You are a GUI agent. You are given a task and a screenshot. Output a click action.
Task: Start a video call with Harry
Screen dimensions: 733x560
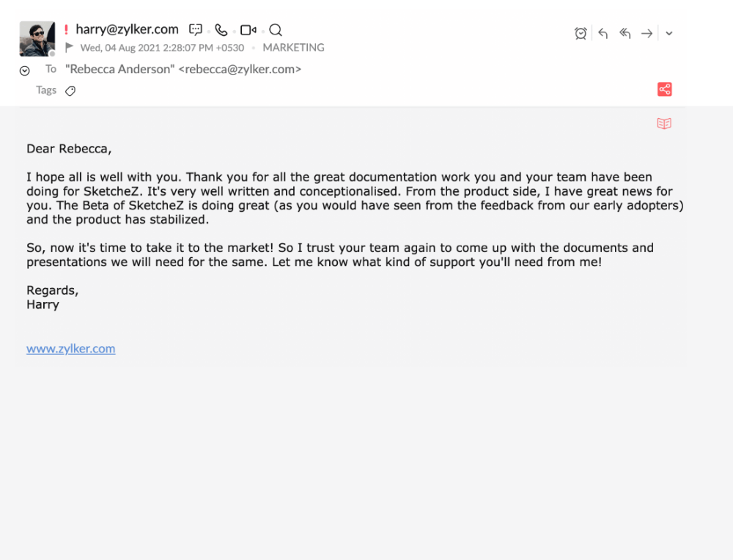pyautogui.click(x=248, y=30)
